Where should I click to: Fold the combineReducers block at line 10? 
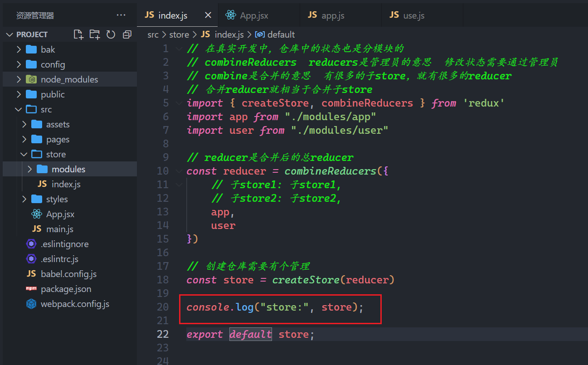(x=179, y=171)
